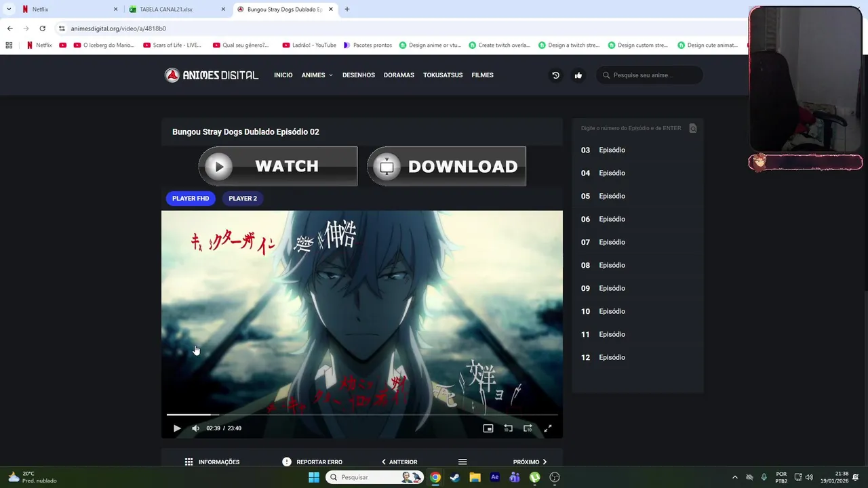Image resolution: width=868 pixels, height=488 pixels.
Task: Expand the ANIMES dropdown menu
Action: (317, 75)
